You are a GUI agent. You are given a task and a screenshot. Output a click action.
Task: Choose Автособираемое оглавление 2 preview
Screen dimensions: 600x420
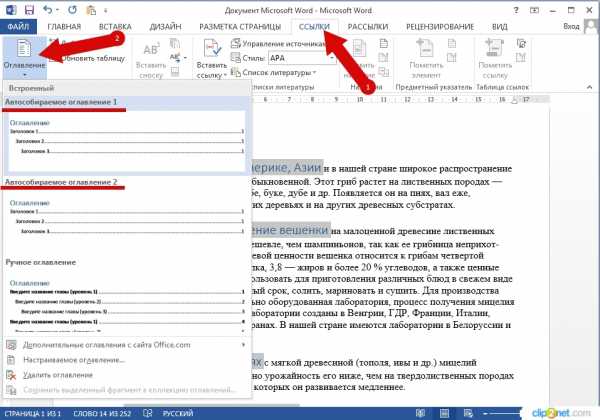(127, 215)
